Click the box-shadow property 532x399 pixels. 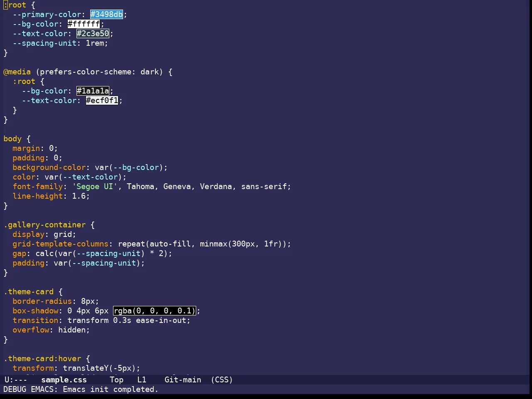(35, 311)
